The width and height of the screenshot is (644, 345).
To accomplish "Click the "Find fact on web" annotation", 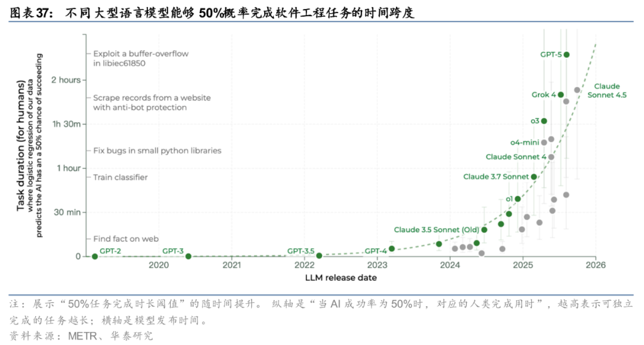I will tap(126, 239).
